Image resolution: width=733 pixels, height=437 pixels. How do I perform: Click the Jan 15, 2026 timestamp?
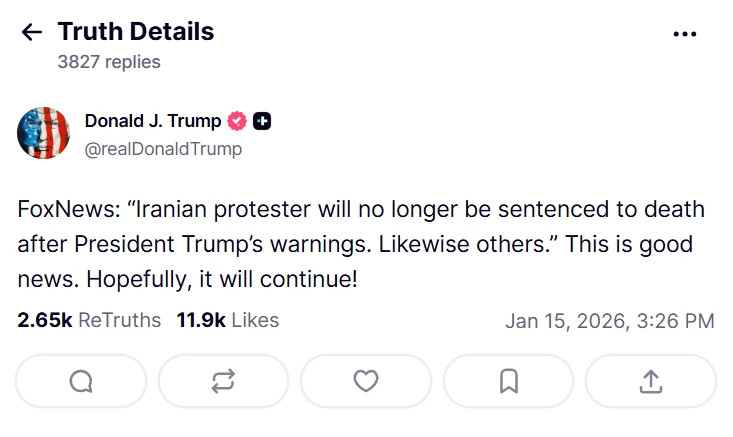pyautogui.click(x=609, y=321)
